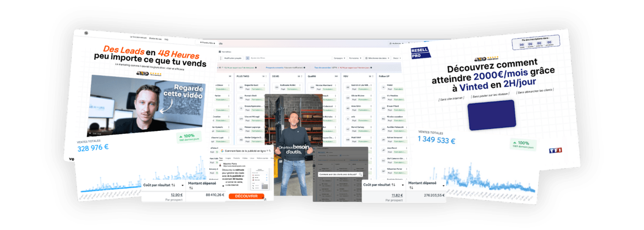Open the Olivier Rivière lead card
This screenshot has width=644, height=230.
[x=358, y=98]
